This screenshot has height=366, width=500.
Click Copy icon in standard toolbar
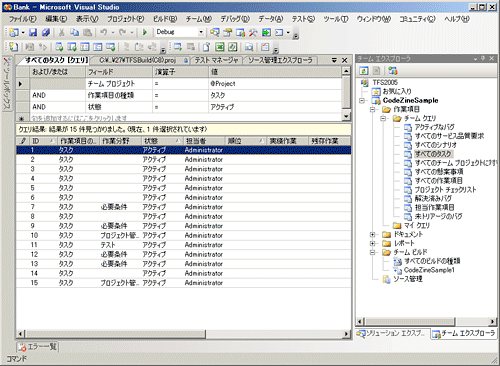click(74, 32)
